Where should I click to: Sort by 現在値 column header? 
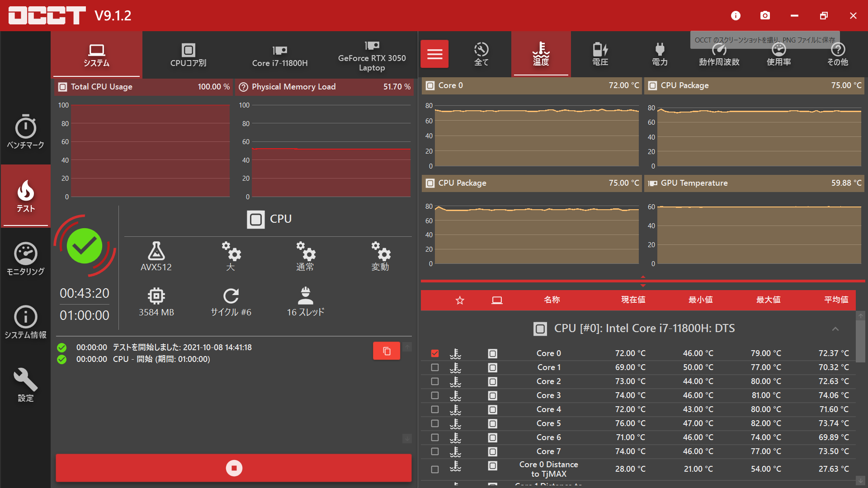click(x=633, y=300)
